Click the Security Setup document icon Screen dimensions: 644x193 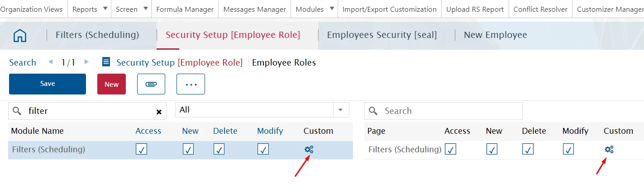pos(106,62)
